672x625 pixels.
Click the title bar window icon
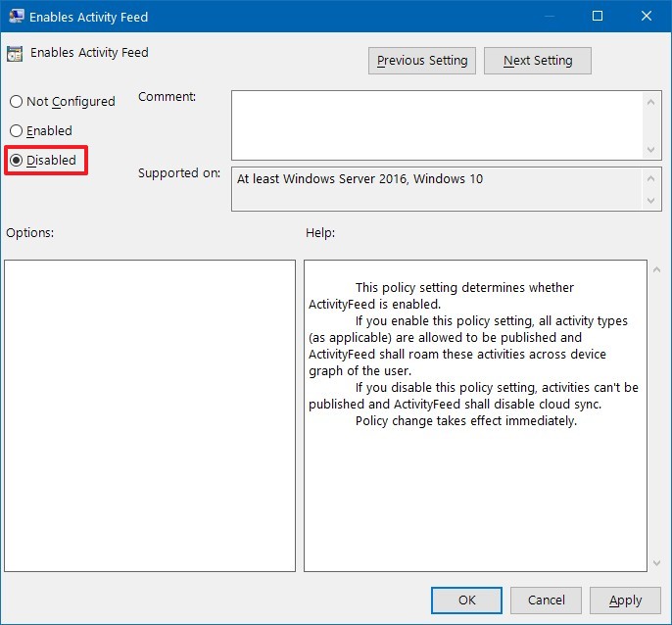(17, 17)
